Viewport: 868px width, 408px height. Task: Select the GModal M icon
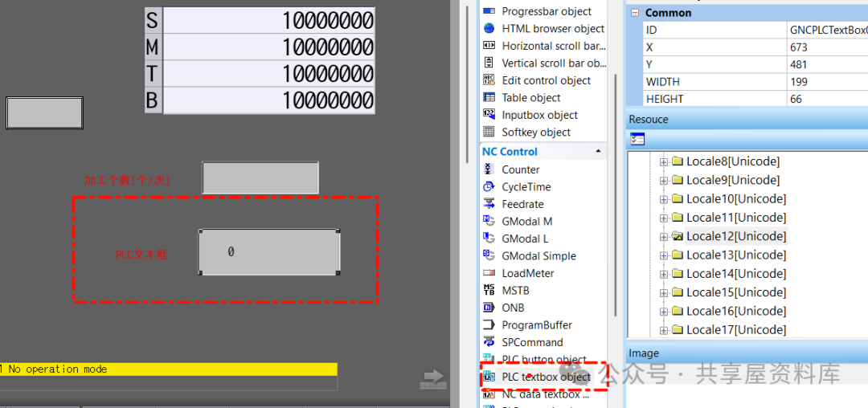[x=489, y=221]
